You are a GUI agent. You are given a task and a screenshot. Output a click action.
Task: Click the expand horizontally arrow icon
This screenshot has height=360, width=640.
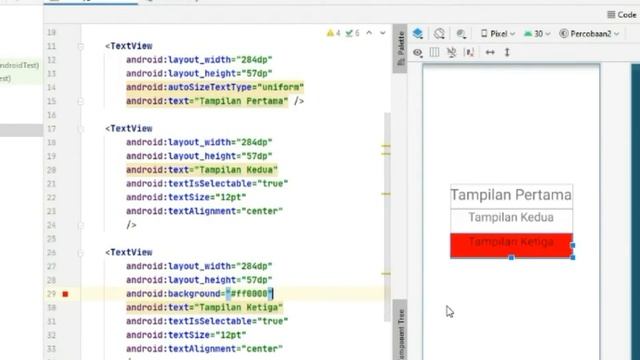490,52
